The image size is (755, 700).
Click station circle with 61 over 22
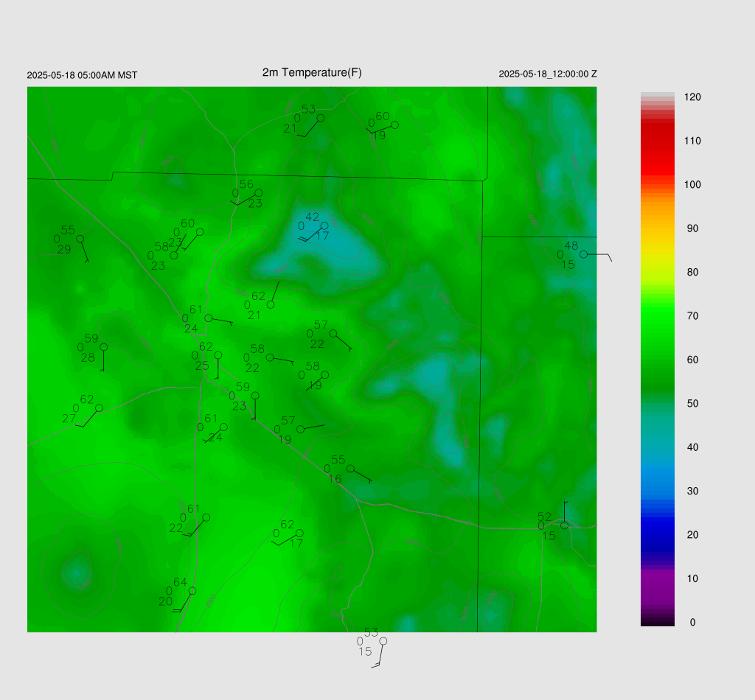pyautogui.click(x=206, y=518)
